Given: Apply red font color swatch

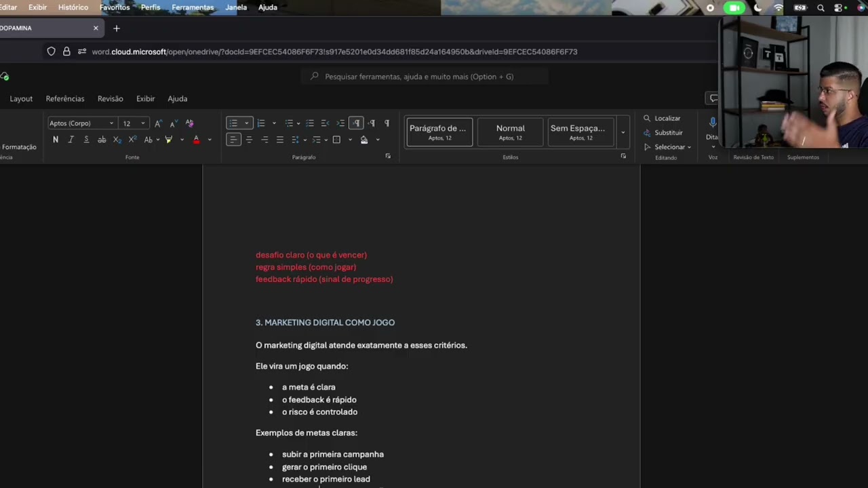Looking at the screenshot, I should pos(197,140).
